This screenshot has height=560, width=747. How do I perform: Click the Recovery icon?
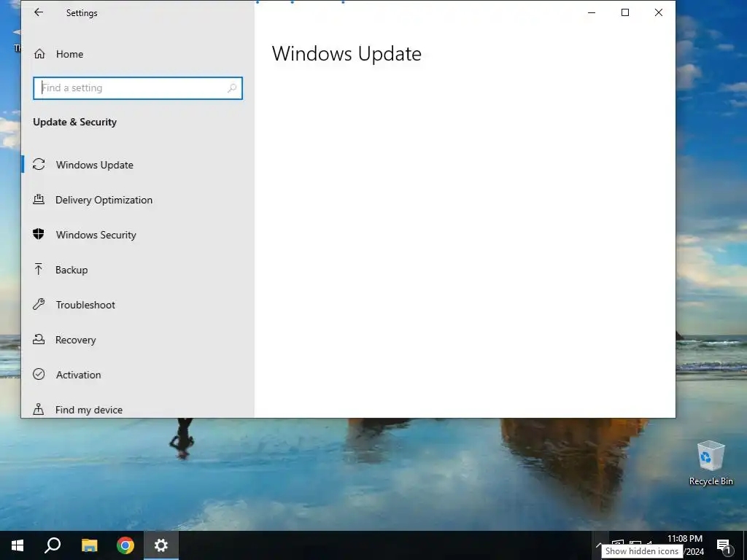click(39, 339)
